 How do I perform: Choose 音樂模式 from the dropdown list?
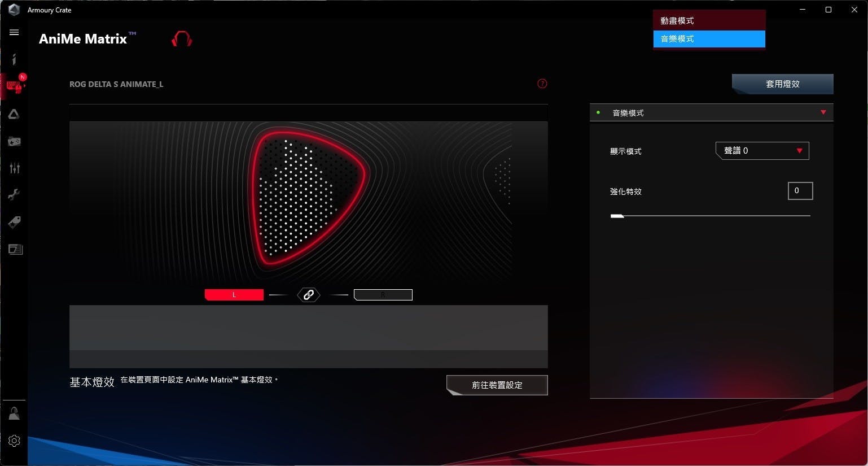click(x=709, y=39)
